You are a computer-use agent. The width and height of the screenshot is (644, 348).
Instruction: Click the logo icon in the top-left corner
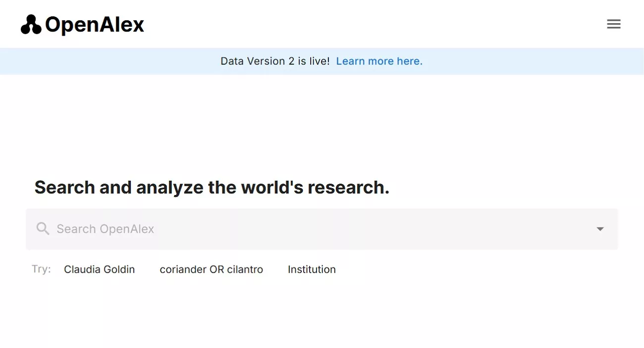[x=31, y=23]
